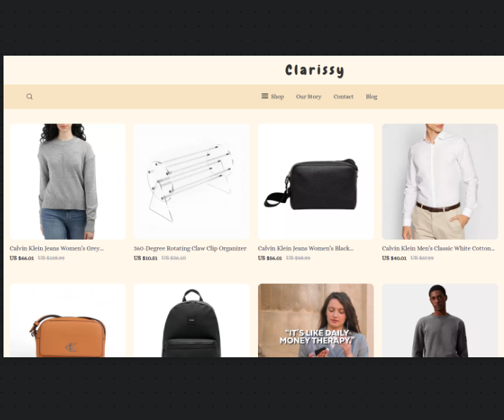
Task: Open Calvin Klein Jeans Women's Grey title
Action: (56, 248)
